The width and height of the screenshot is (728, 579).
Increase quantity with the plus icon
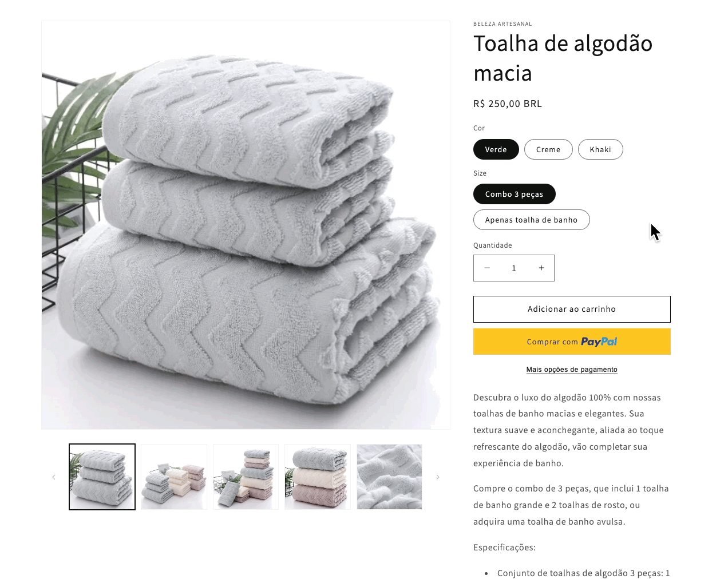click(x=541, y=268)
